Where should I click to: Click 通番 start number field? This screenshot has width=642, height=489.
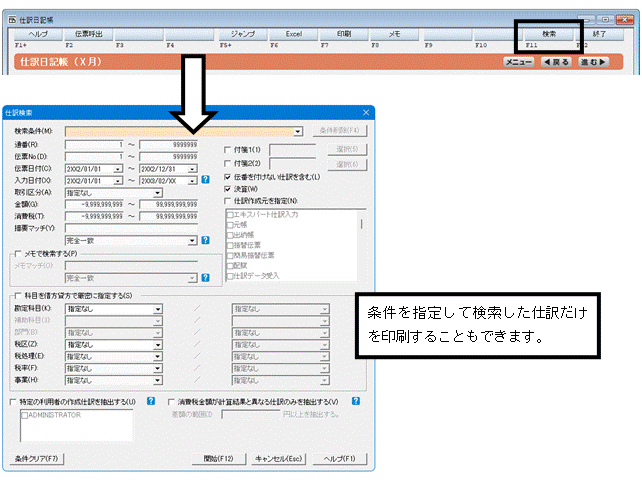click(94, 145)
